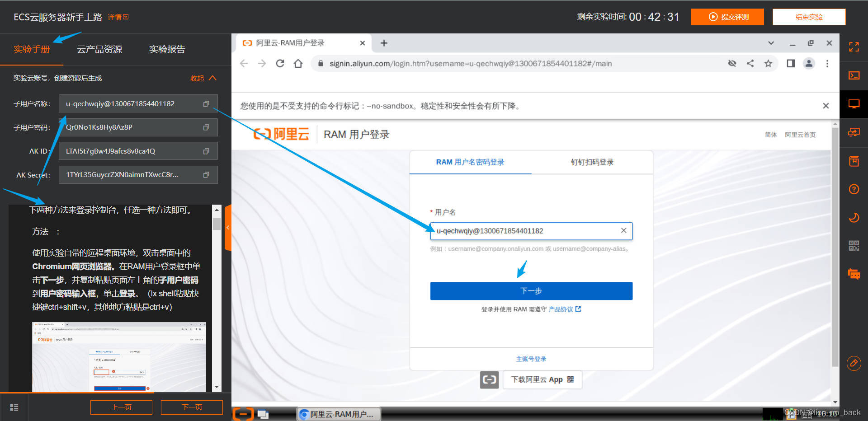Open a new browser tab
This screenshot has height=421, width=868.
point(384,43)
